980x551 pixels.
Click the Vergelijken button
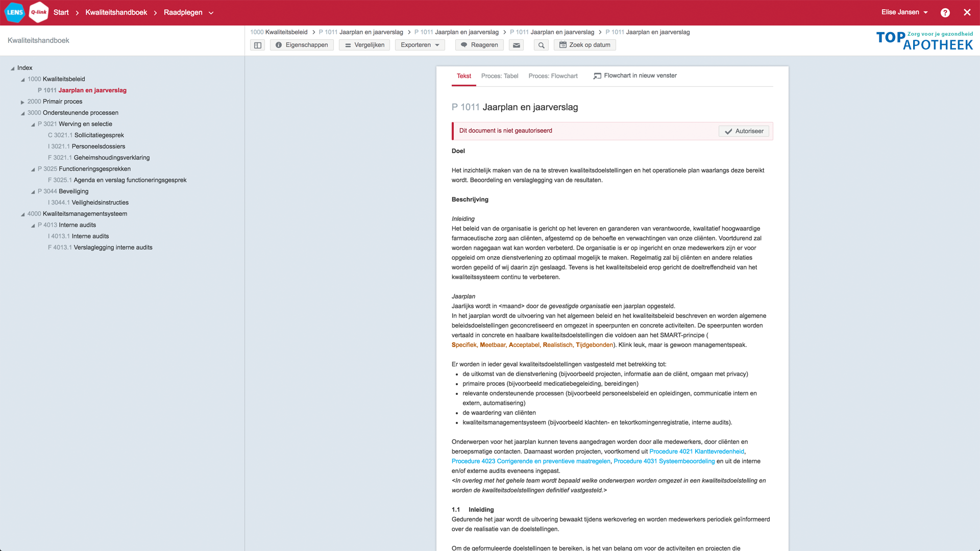(364, 45)
